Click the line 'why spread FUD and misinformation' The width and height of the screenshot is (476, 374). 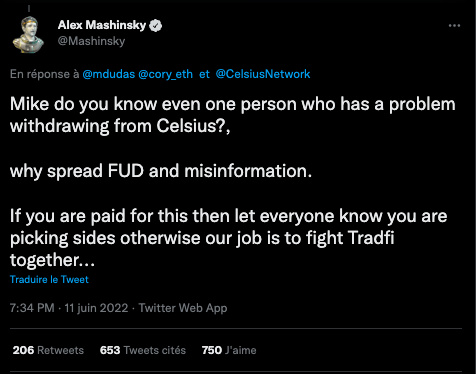point(161,171)
